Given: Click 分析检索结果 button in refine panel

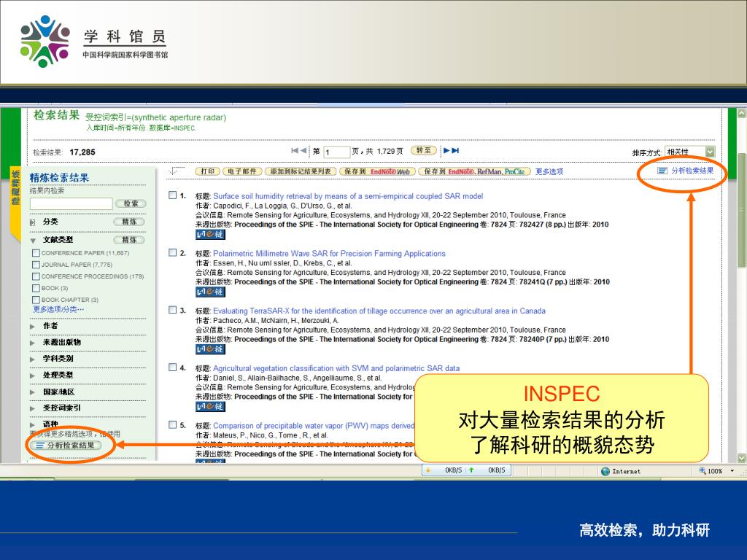Looking at the screenshot, I should [66, 446].
